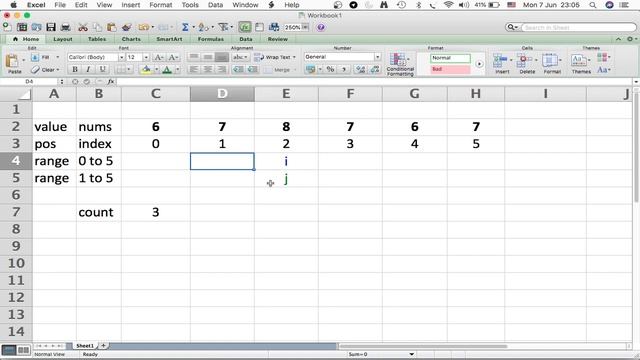This screenshot has height=360, width=640.
Task: Expand the cell styles gallery arrow
Action: point(479,64)
